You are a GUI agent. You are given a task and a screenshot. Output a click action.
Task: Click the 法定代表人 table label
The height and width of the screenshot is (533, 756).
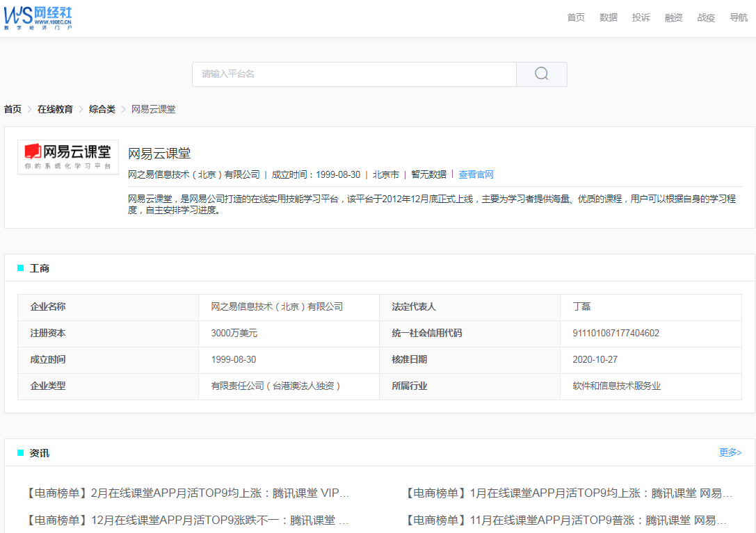414,306
